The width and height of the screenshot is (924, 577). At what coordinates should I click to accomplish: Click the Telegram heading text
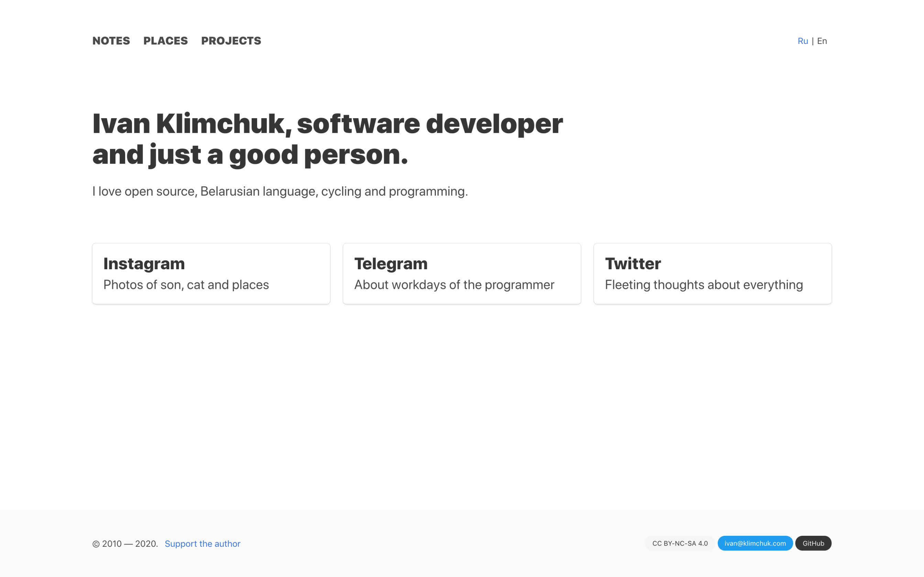pos(390,264)
